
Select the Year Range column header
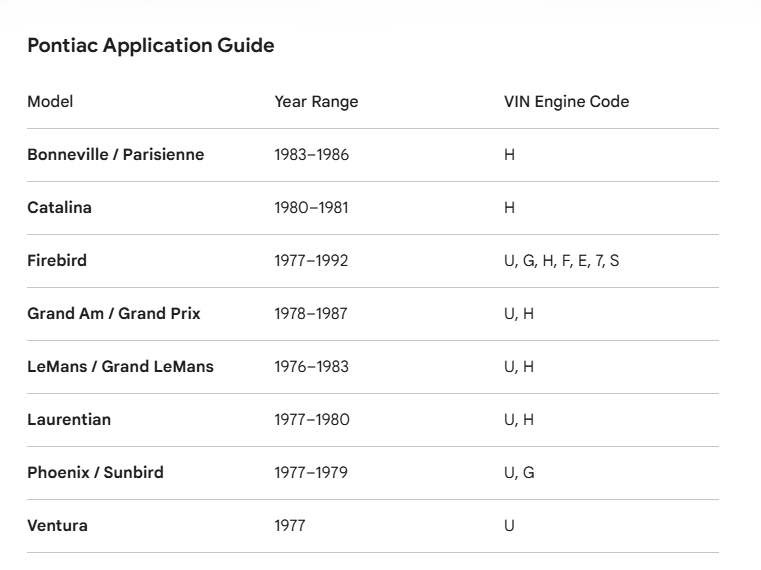(316, 101)
